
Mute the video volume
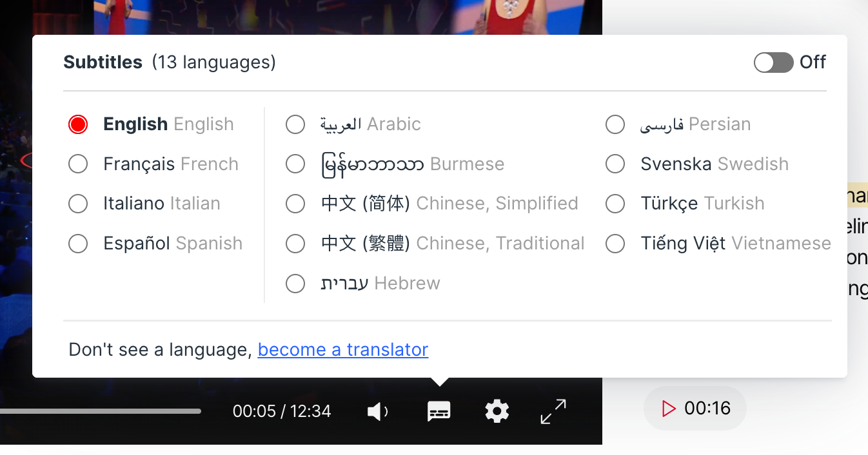point(377,411)
